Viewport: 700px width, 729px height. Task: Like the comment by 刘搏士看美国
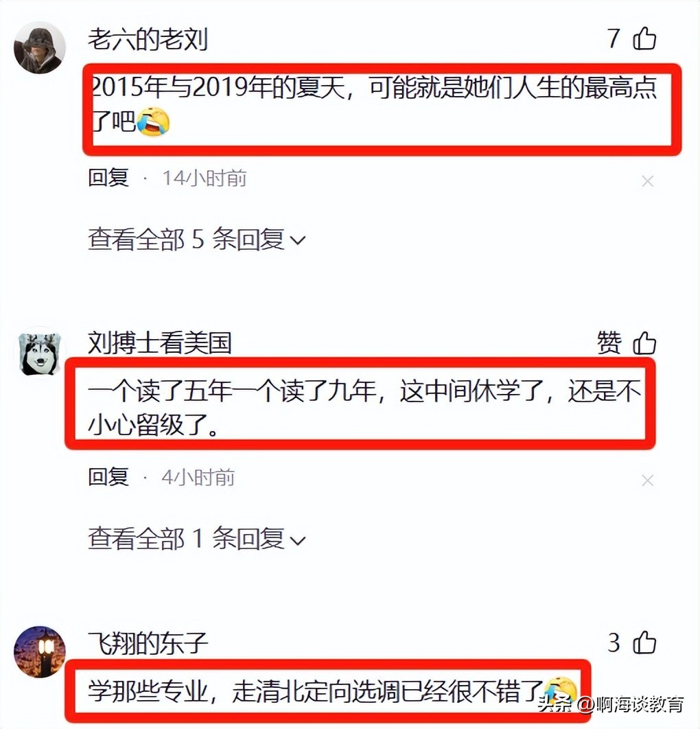point(644,344)
